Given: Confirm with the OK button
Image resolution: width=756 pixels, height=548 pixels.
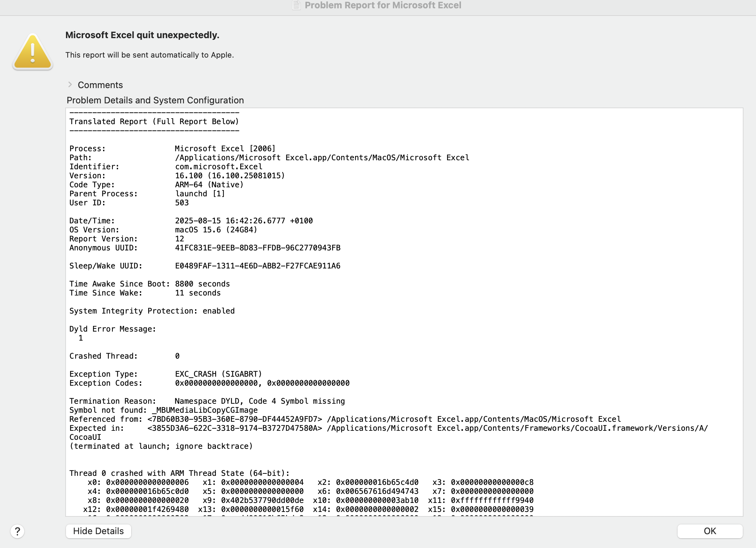Looking at the screenshot, I should 710,531.
